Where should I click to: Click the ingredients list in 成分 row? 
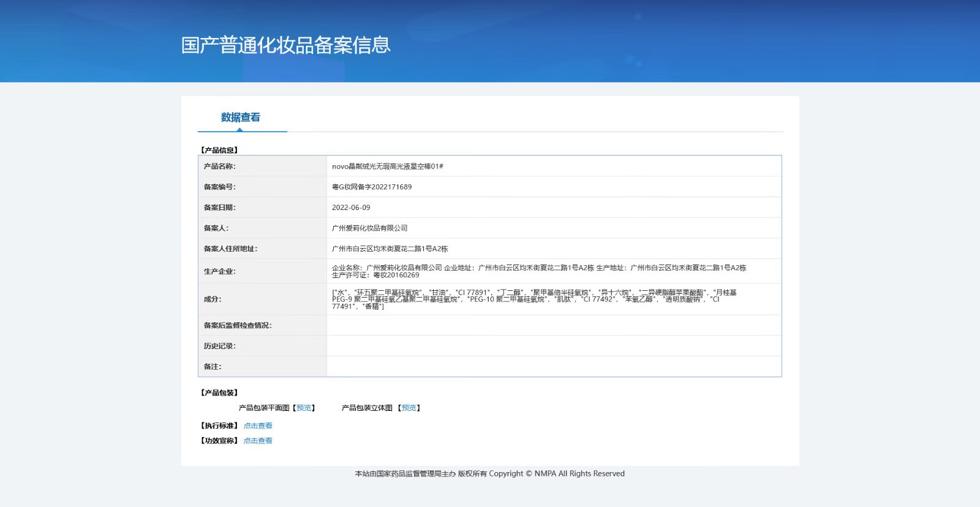tap(534, 299)
